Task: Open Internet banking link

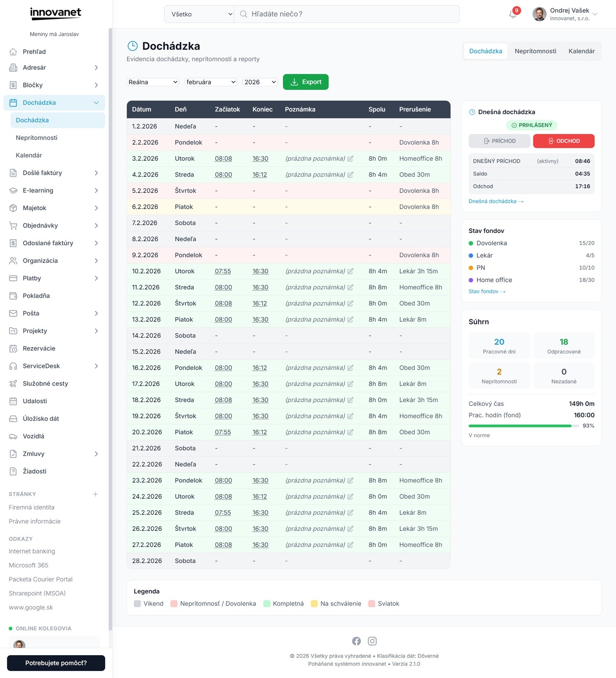Action: click(32, 552)
